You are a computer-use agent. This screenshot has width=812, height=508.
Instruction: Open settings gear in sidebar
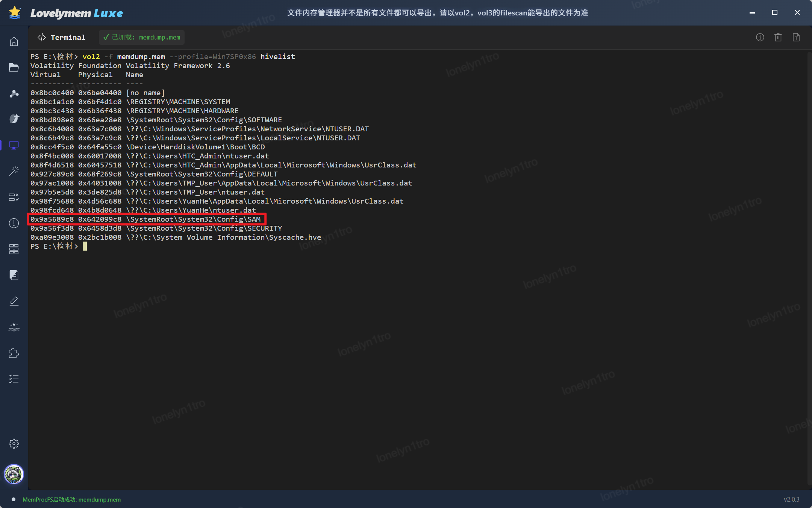pyautogui.click(x=14, y=444)
